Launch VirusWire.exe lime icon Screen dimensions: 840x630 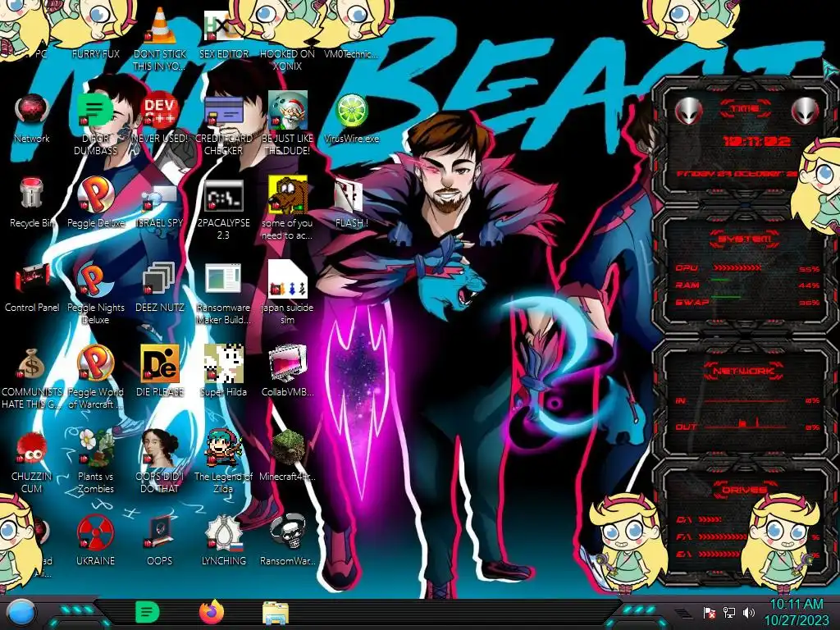(x=351, y=118)
